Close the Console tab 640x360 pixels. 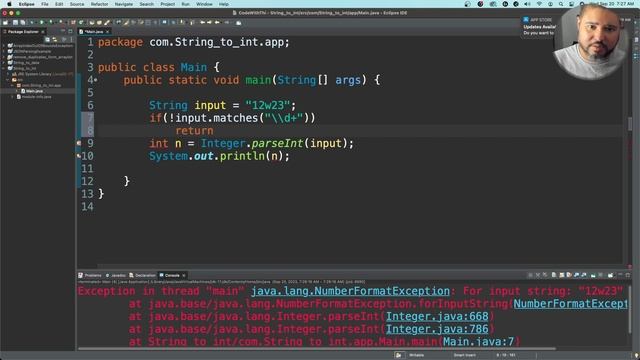tap(184, 276)
